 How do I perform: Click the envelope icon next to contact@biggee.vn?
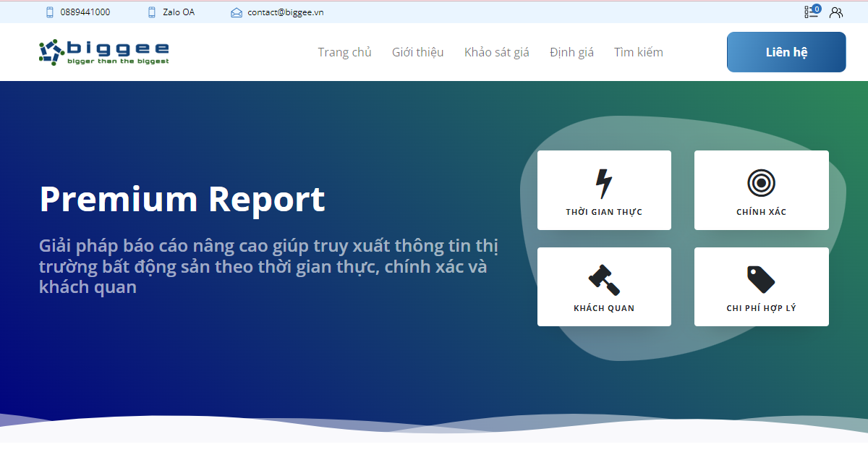click(x=235, y=12)
